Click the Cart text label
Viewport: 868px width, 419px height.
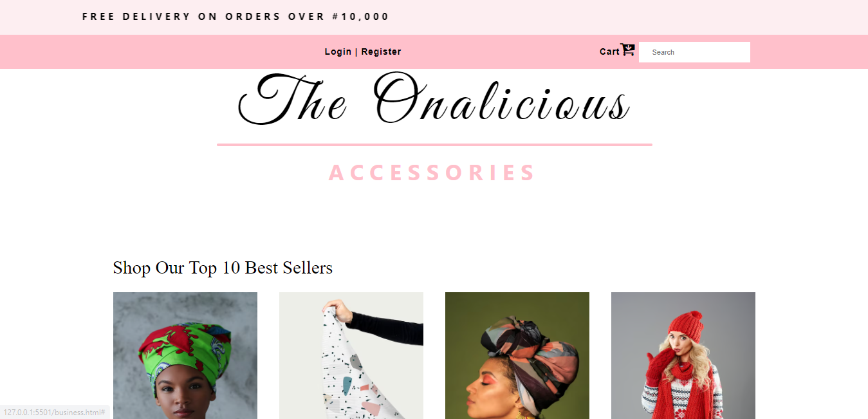click(x=609, y=51)
